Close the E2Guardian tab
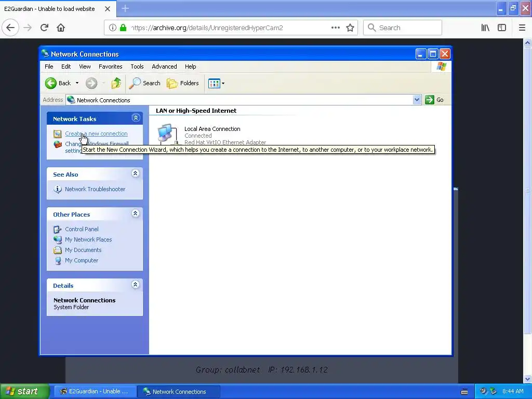532x399 pixels. click(x=108, y=9)
